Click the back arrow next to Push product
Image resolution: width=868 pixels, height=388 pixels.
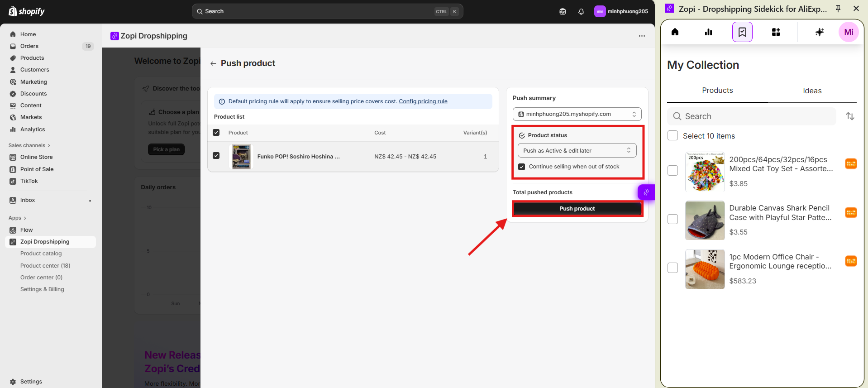213,64
